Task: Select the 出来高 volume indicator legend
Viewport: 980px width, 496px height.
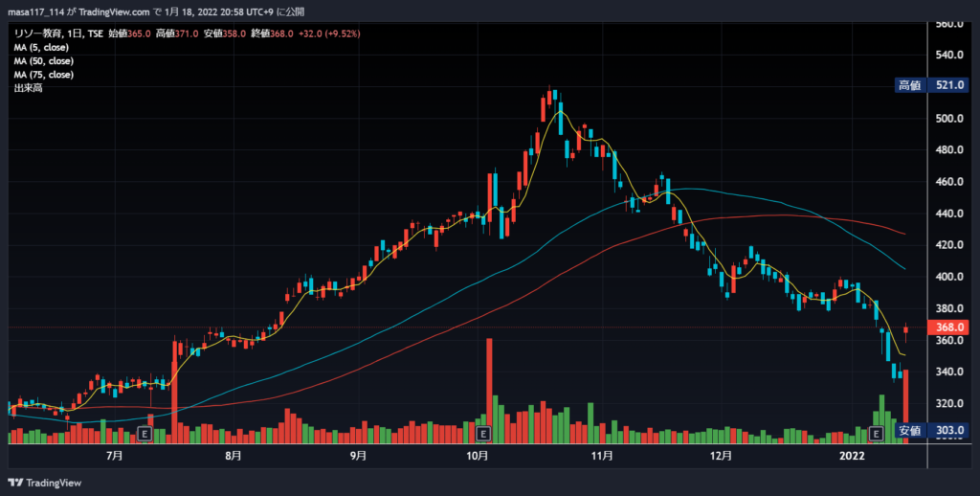Action: (28, 89)
